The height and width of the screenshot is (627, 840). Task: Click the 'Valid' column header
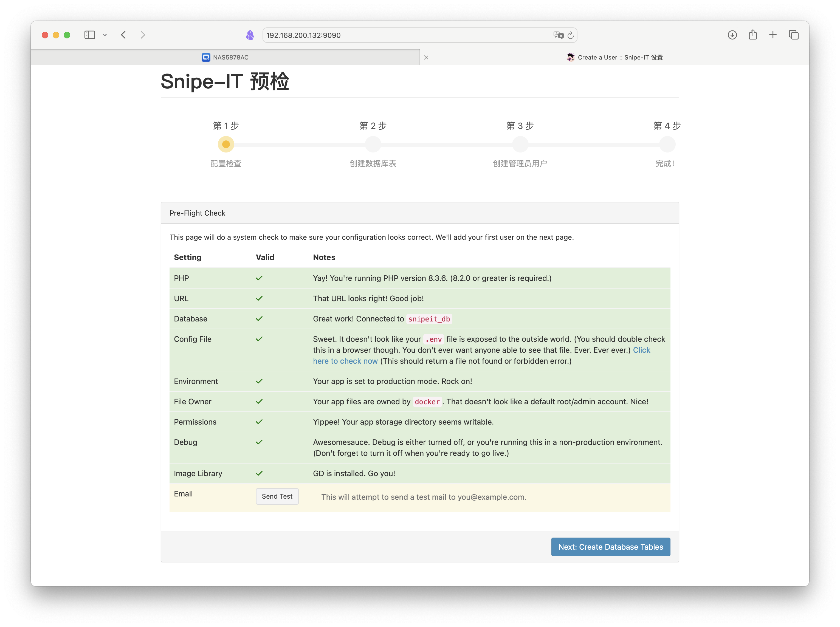point(265,257)
